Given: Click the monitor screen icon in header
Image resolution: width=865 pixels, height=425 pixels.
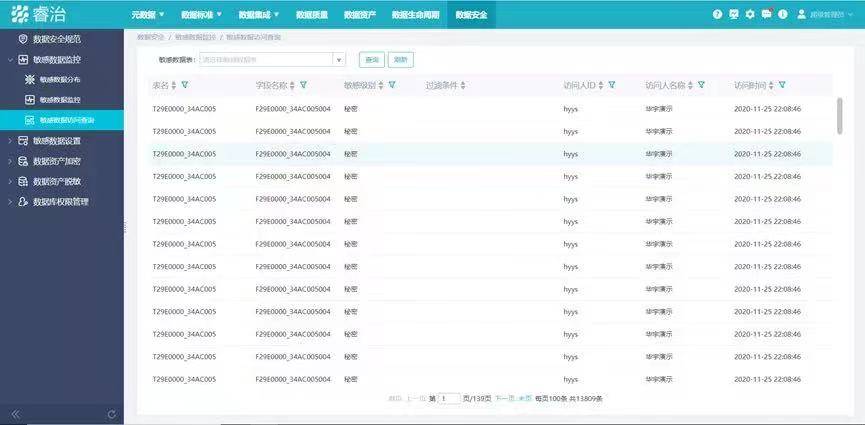Looking at the screenshot, I should [x=734, y=14].
